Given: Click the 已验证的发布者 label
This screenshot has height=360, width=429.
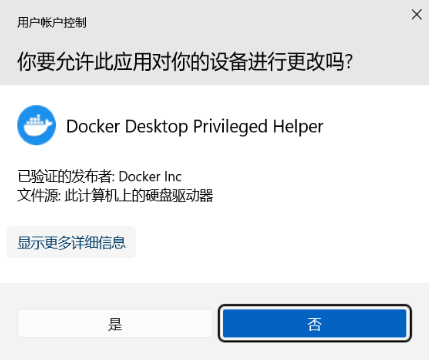Looking at the screenshot, I should click(64, 176).
